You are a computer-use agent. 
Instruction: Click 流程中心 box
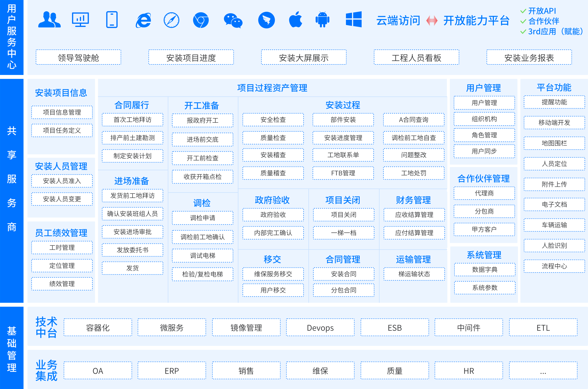coord(554,267)
